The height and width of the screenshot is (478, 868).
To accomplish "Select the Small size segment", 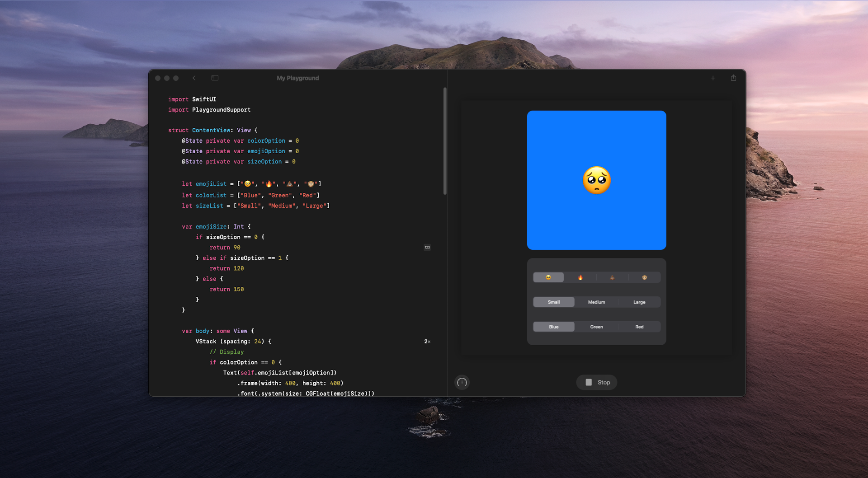I will click(x=553, y=302).
